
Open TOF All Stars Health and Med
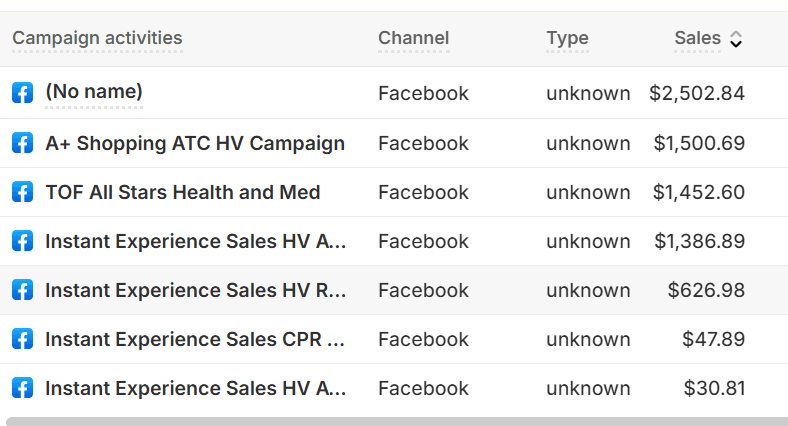click(182, 192)
